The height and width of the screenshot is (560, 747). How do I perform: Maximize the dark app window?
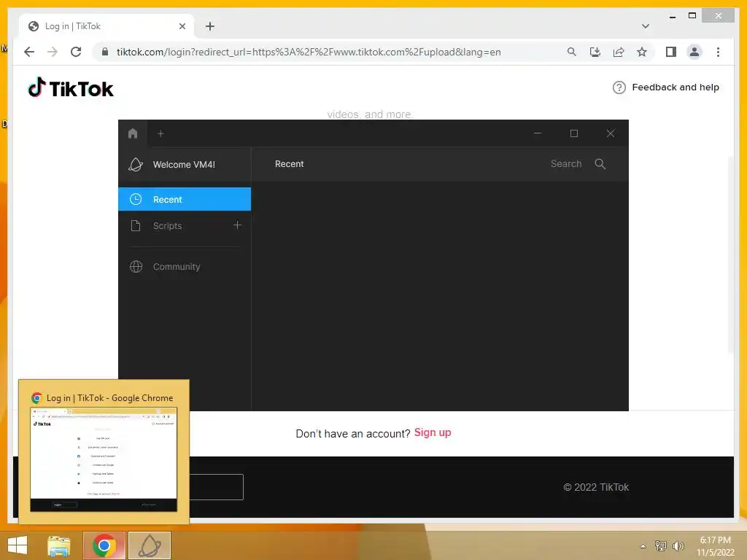click(574, 133)
